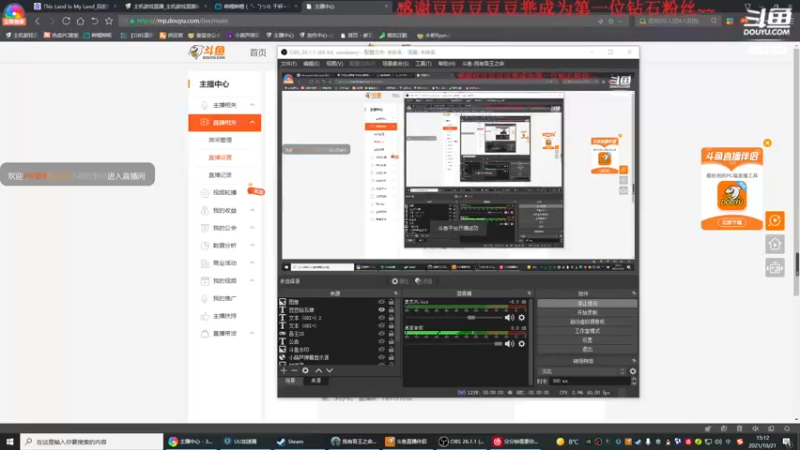Open the OBS 文件(F) menu

(288, 64)
